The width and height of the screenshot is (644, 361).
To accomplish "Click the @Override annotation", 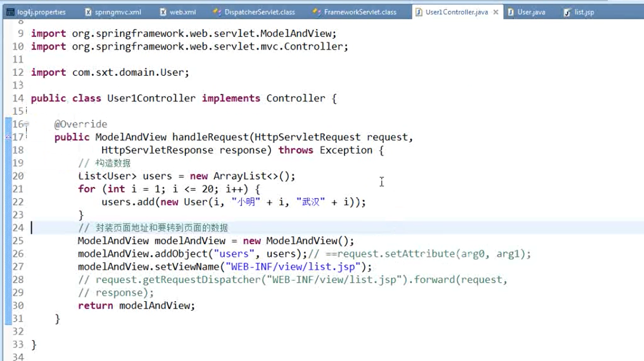I will tap(80, 124).
